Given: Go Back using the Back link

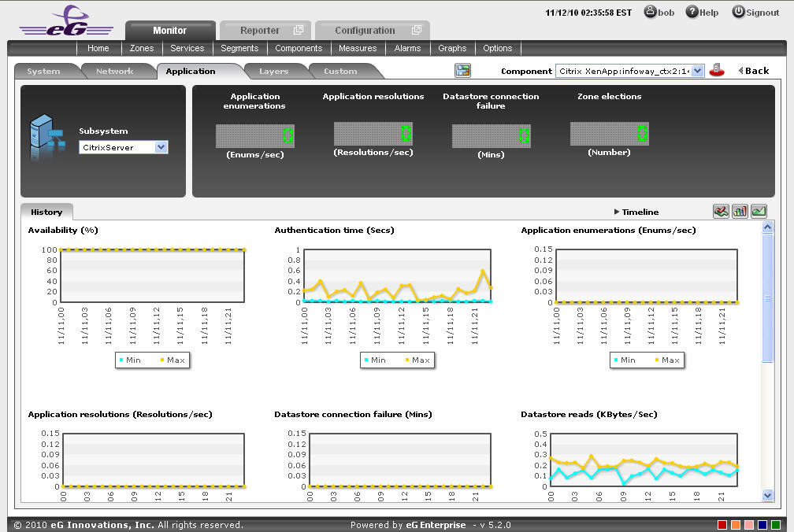Looking at the screenshot, I should tap(754, 71).
